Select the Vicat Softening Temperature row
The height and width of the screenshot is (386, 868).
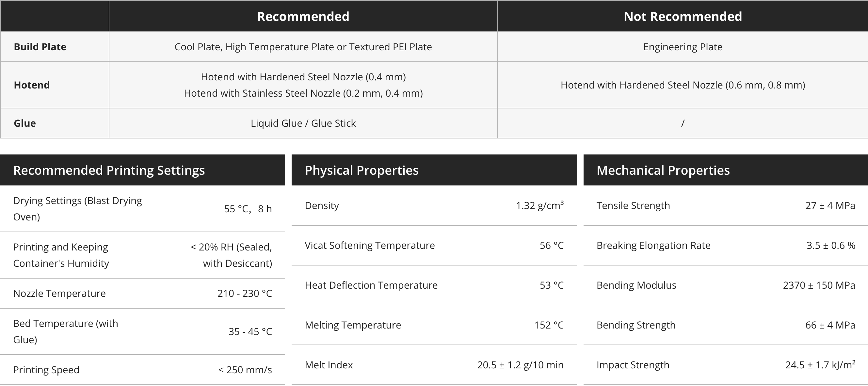434,246
